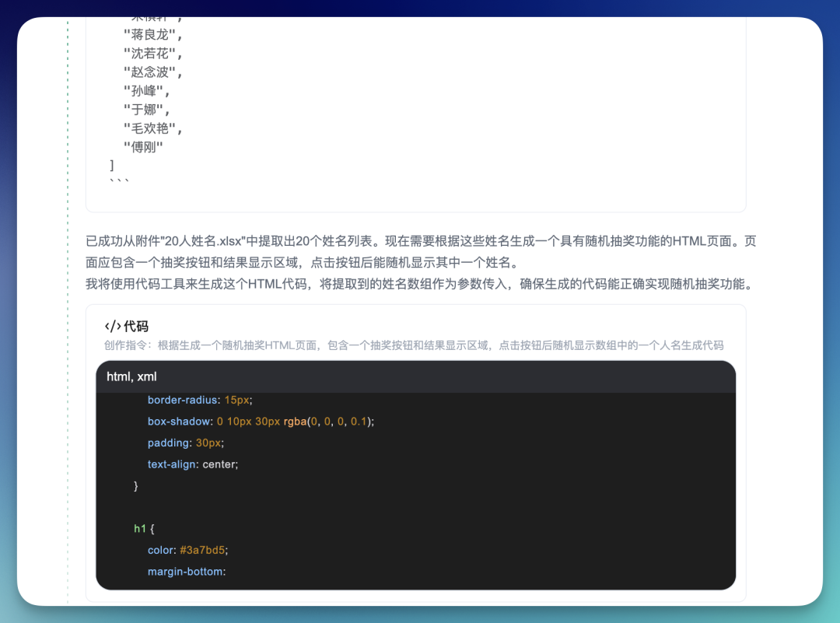Click the paragraph starting 我将使用代码工具
This screenshot has height=623, width=840.
[421, 284]
